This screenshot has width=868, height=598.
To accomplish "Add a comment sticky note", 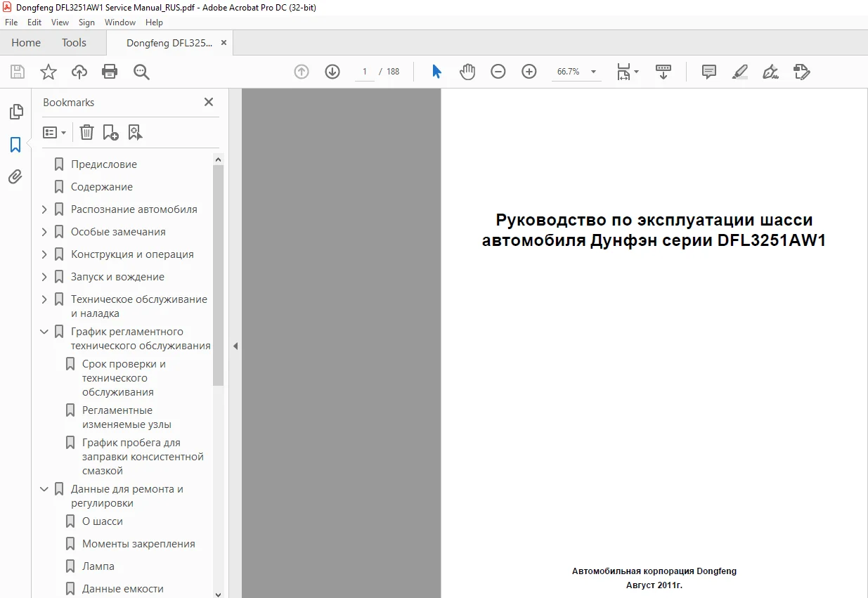I will pyautogui.click(x=709, y=72).
